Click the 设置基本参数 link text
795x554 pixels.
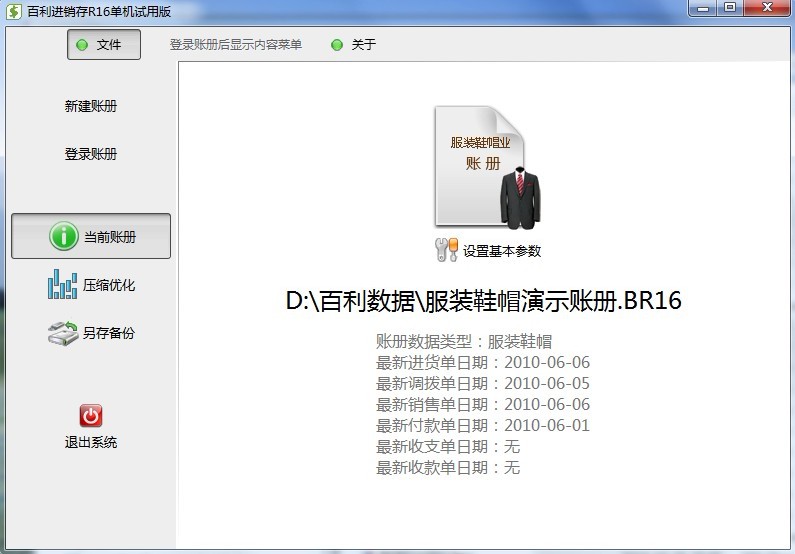tap(501, 251)
